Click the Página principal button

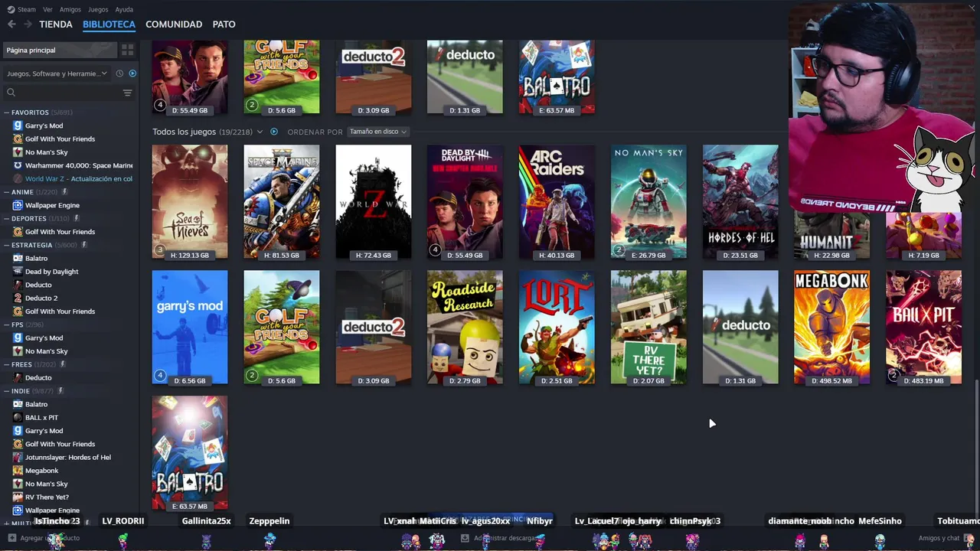tap(60, 50)
